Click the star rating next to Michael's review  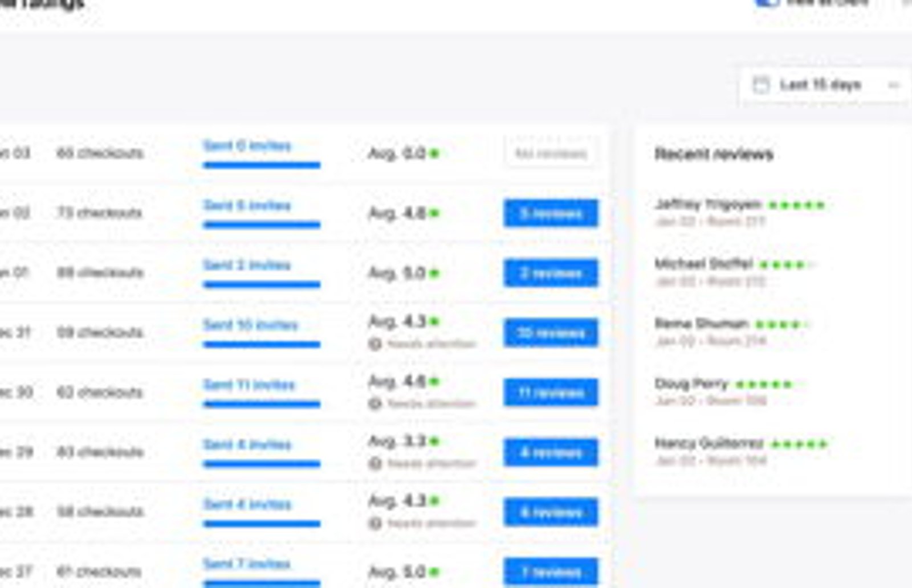(x=787, y=264)
